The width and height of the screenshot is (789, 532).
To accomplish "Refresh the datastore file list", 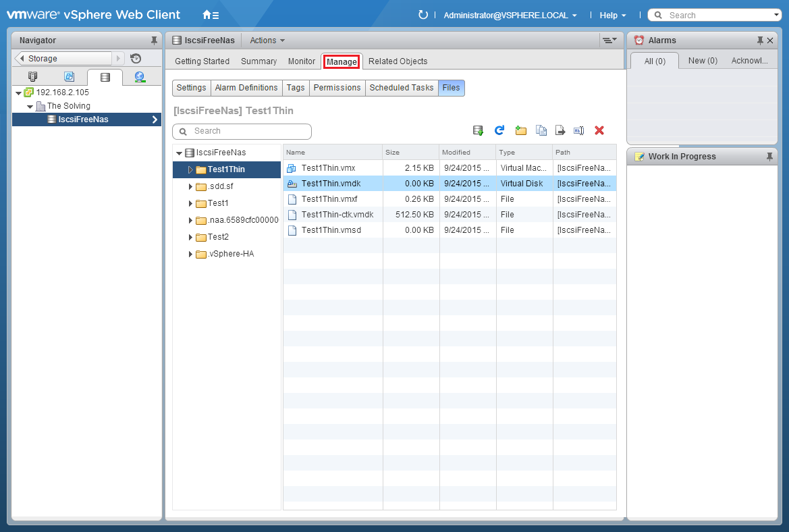I will pyautogui.click(x=499, y=130).
